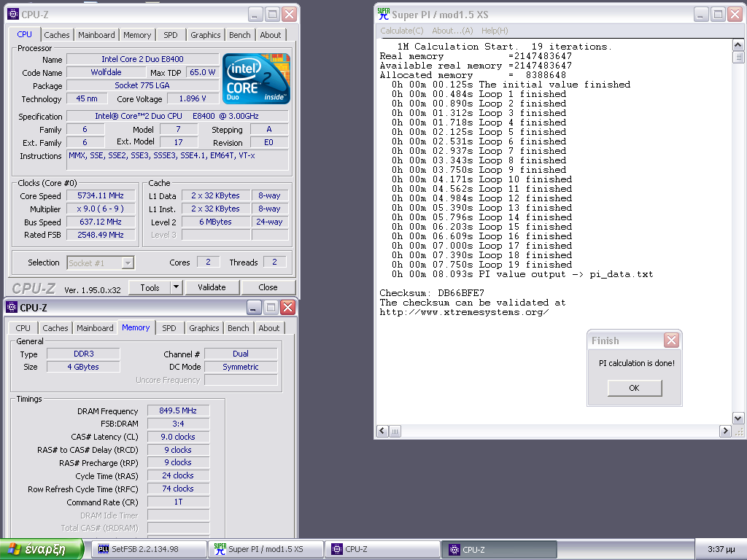Open the Graphics tab in the lower CPU-Z window

coord(204,328)
